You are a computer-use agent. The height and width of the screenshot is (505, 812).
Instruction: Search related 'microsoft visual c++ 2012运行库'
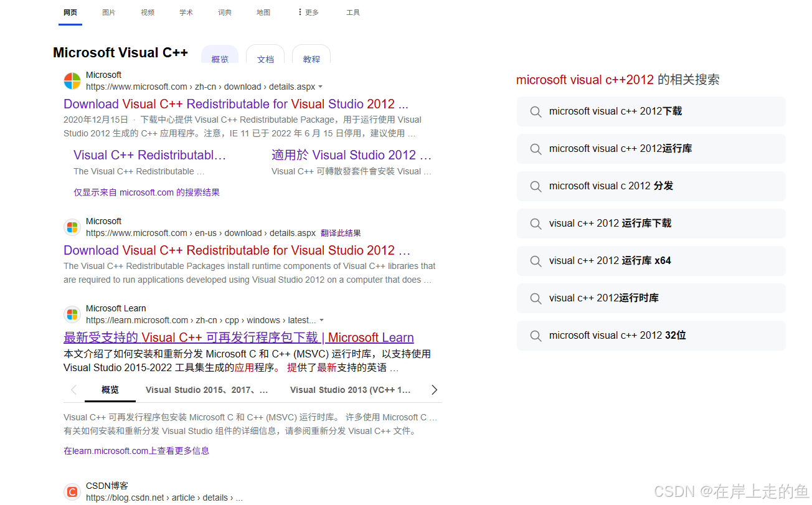(651, 149)
